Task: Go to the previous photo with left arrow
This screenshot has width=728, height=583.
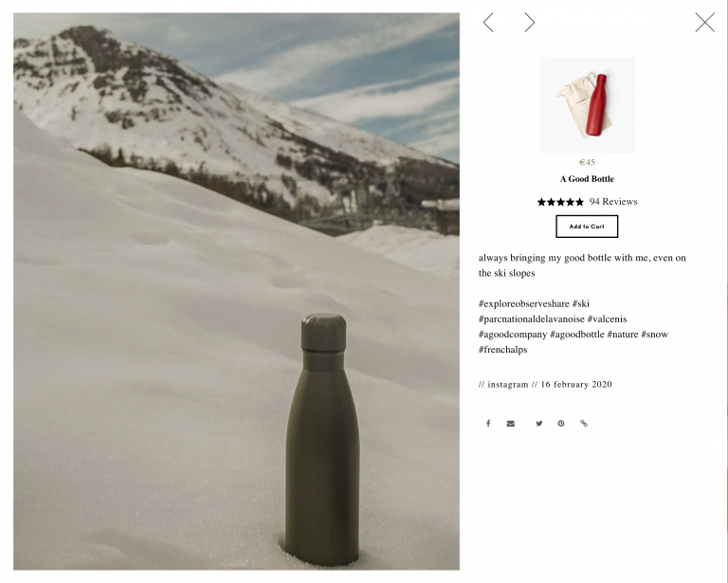Action: [x=488, y=23]
